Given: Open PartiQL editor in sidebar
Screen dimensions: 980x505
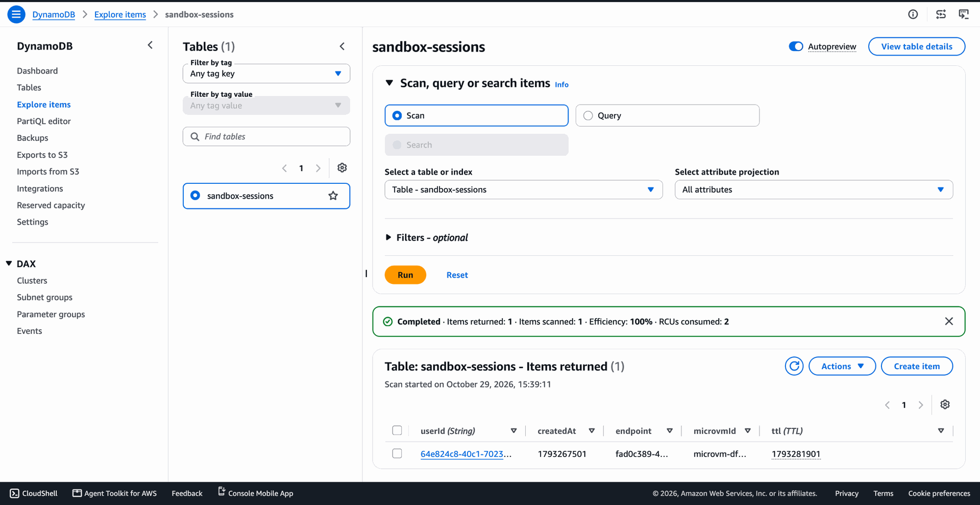Looking at the screenshot, I should point(44,121).
